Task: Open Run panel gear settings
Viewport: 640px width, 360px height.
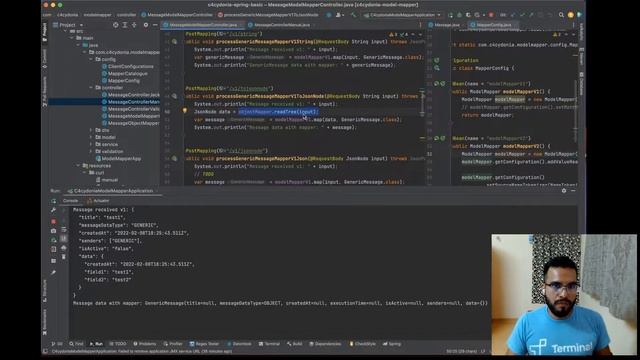Action: tap(564, 191)
